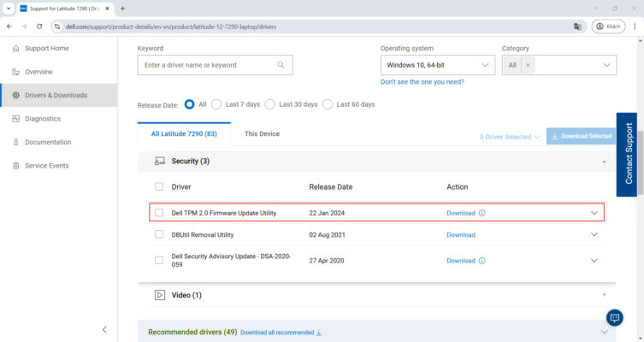The image size is (644, 342).
Task: Click the Diagnostics sidebar icon
Action: [16, 119]
